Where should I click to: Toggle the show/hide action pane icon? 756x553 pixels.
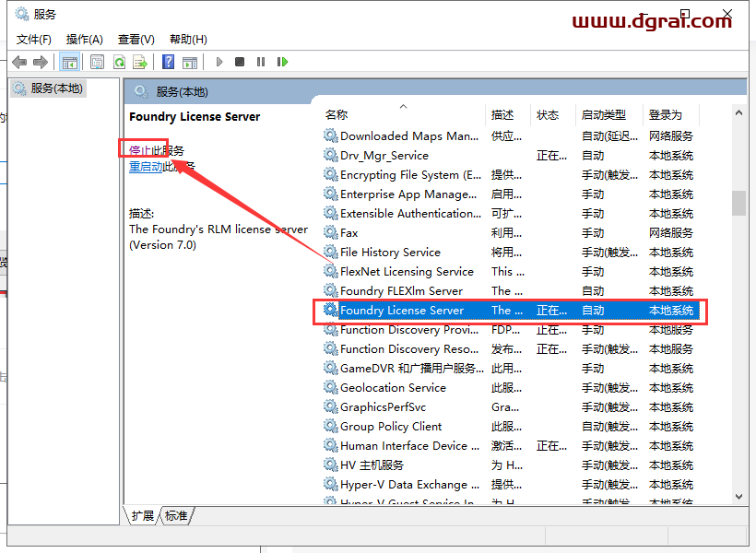(190, 62)
